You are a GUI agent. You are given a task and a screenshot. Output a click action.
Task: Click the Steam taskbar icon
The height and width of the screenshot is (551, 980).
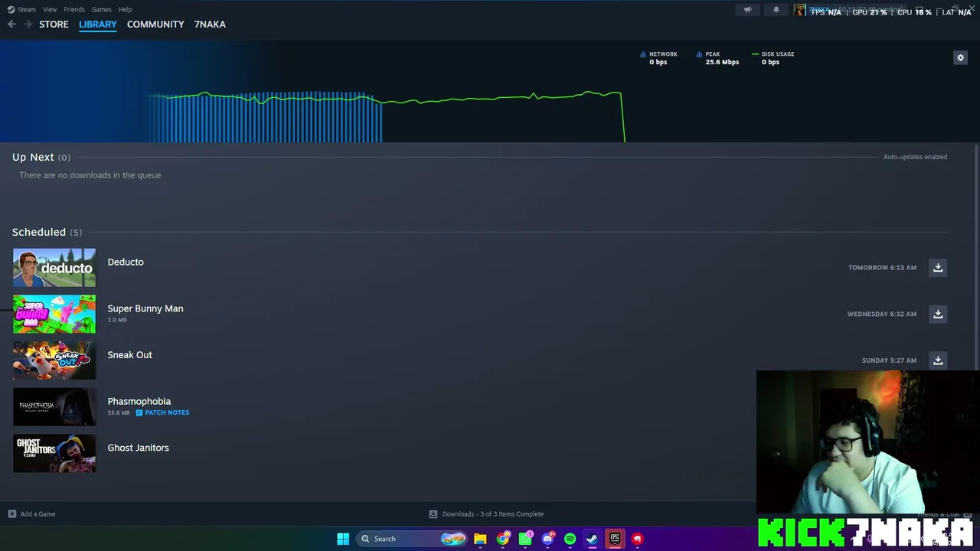pyautogui.click(x=592, y=539)
